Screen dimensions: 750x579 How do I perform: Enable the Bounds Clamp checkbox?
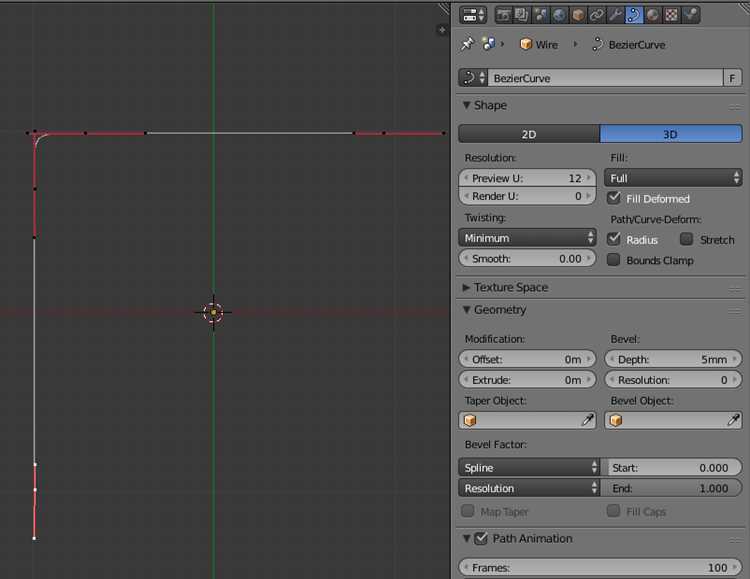[x=614, y=260]
